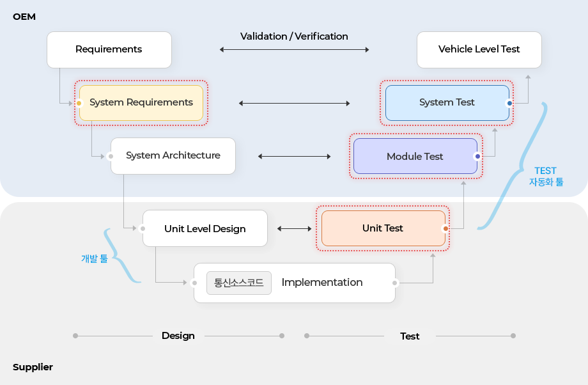
Task: Click the Supplier heading
Action: point(33,367)
